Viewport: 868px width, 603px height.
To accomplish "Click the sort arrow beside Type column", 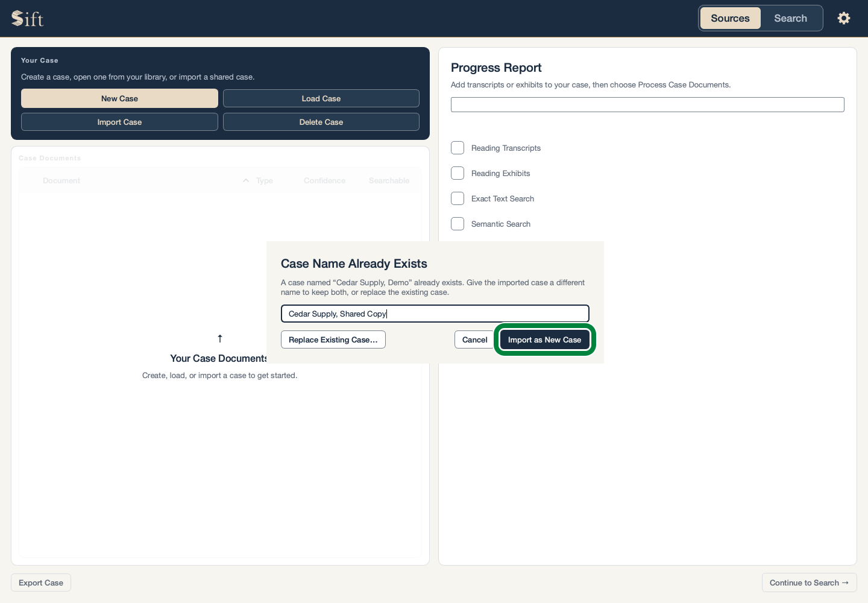I will pos(246,180).
